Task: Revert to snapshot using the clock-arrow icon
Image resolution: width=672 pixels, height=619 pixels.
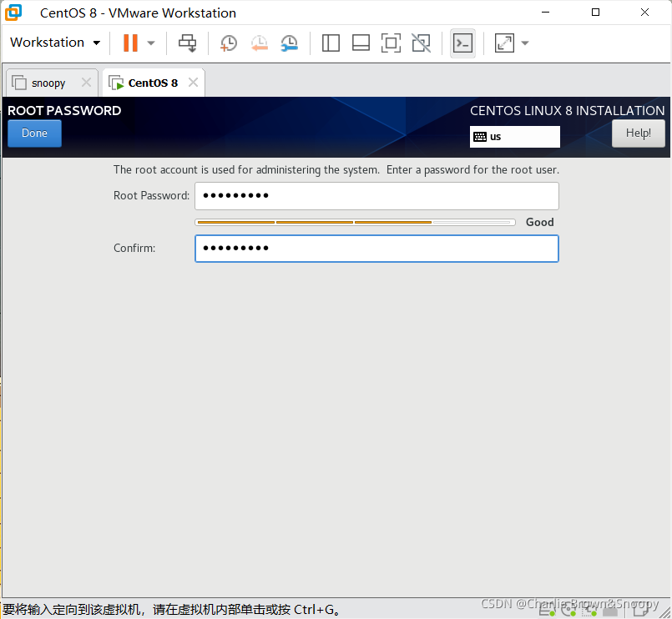Action: pos(260,43)
